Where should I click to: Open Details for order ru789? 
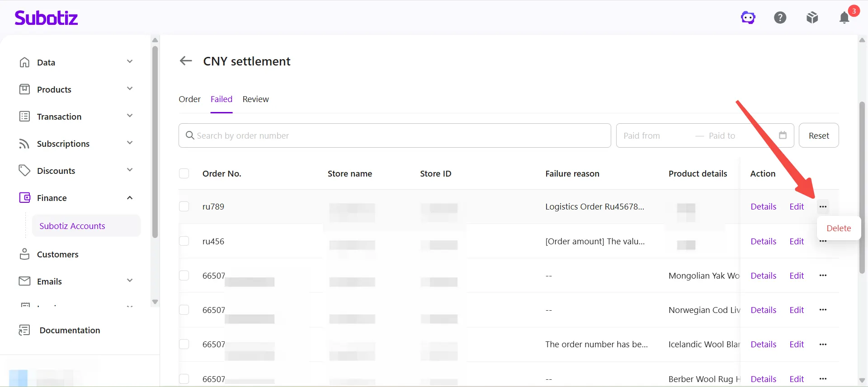pyautogui.click(x=763, y=206)
